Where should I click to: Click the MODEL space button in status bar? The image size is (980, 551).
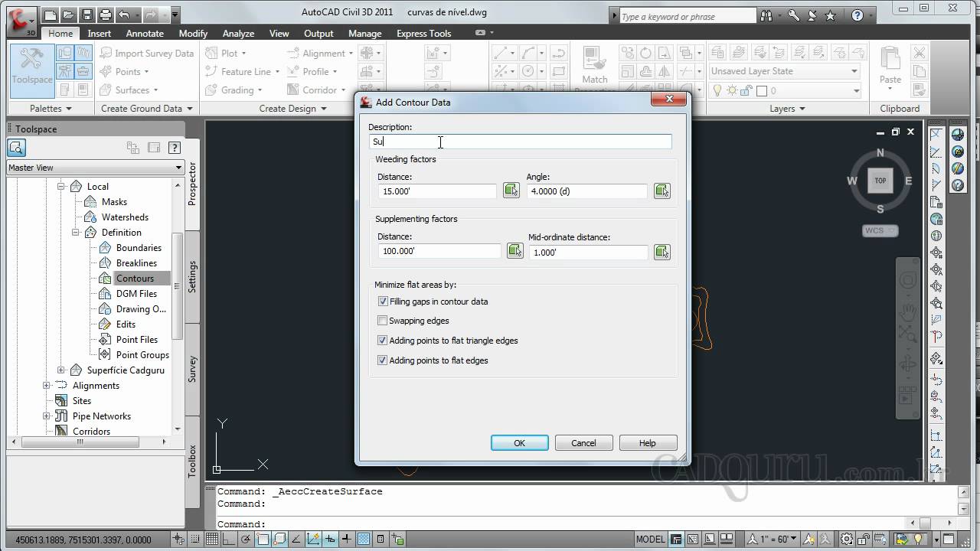pyautogui.click(x=651, y=540)
